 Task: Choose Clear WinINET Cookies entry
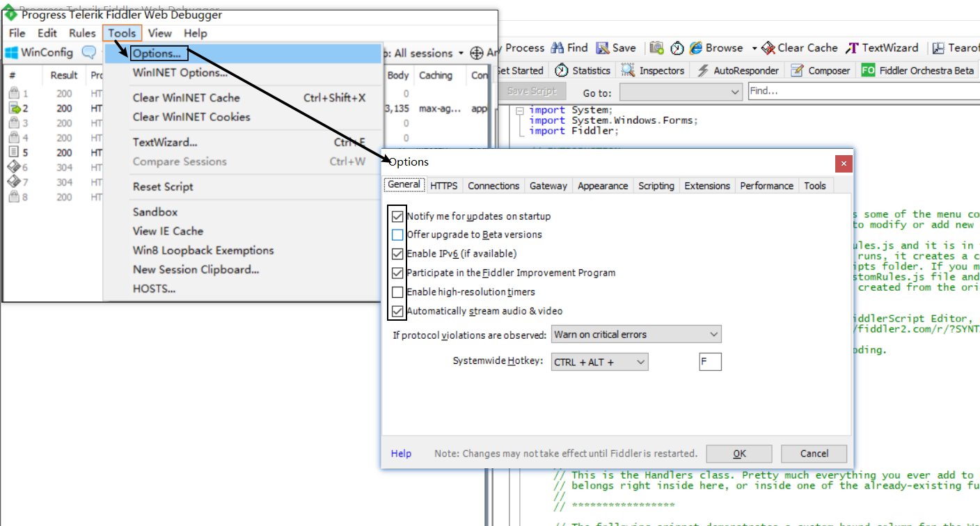(x=244, y=117)
